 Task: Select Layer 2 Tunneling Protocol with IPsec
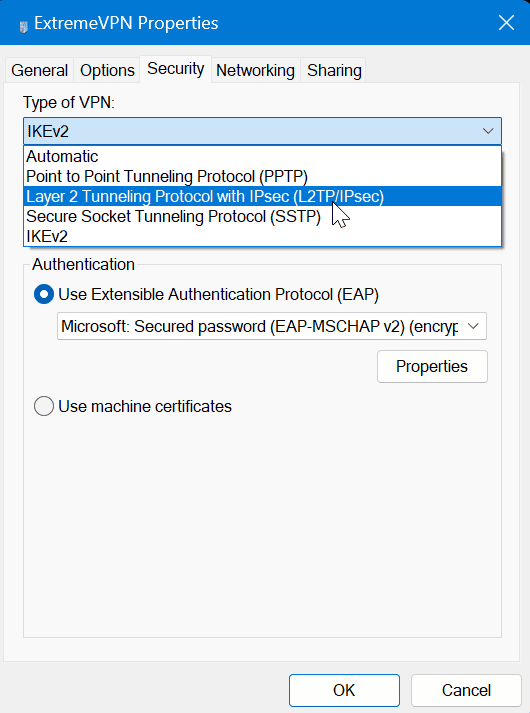262,196
